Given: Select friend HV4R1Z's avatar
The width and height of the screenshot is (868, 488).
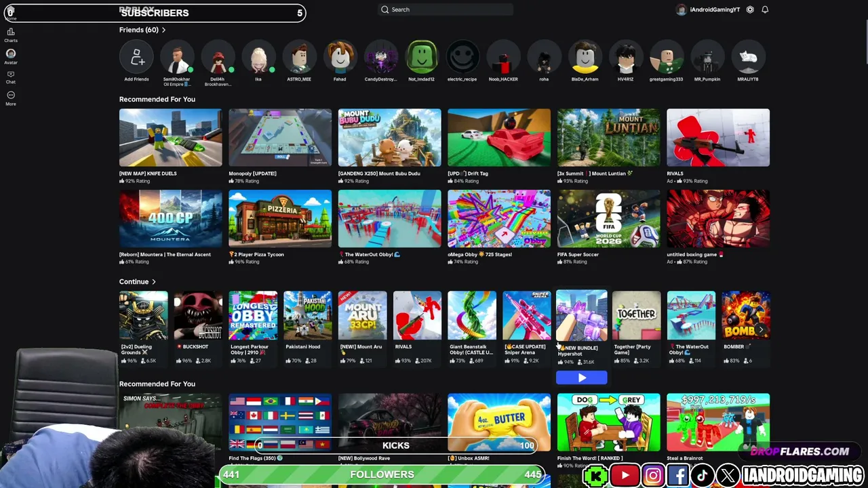Looking at the screenshot, I should tap(625, 58).
